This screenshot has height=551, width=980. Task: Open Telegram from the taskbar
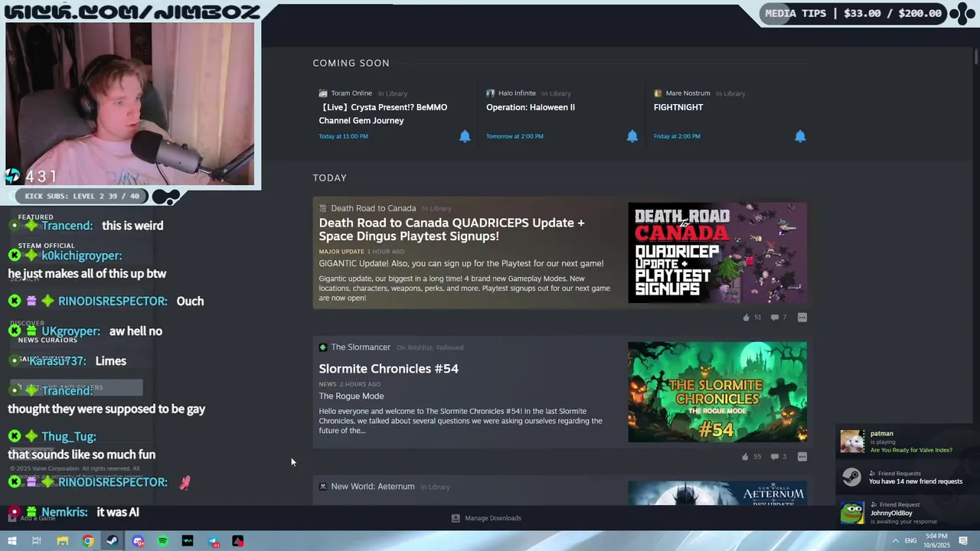tap(214, 541)
